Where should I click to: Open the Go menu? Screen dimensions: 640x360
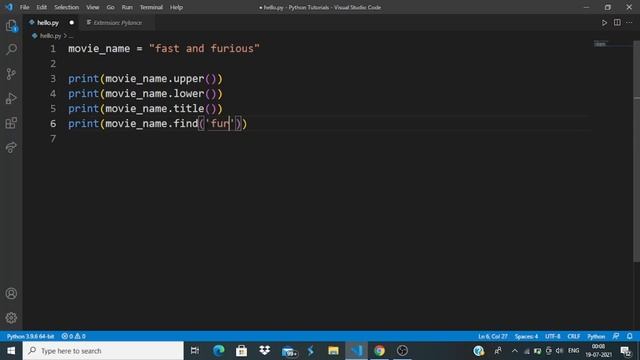click(110, 7)
